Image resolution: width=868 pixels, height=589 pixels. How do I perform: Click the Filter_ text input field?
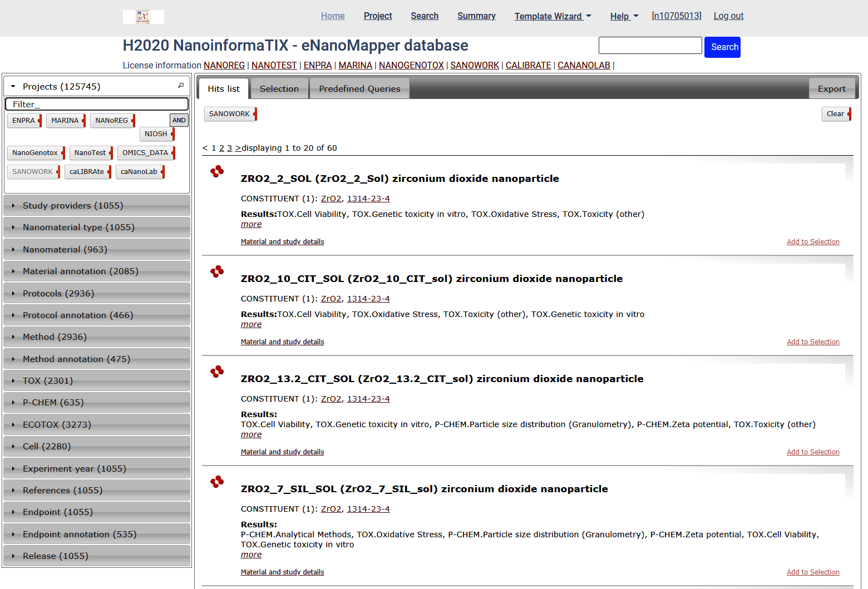pos(97,104)
